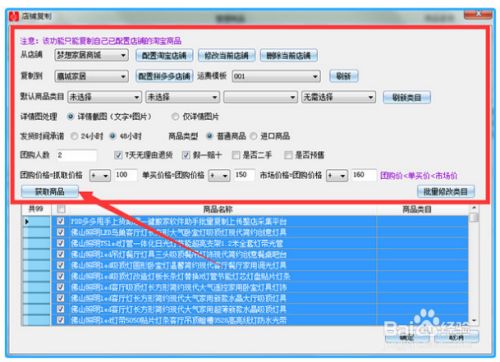This screenshot has width=500, height=362.
Task: Click the scroll-down arrow of product list
Action: 474,321
